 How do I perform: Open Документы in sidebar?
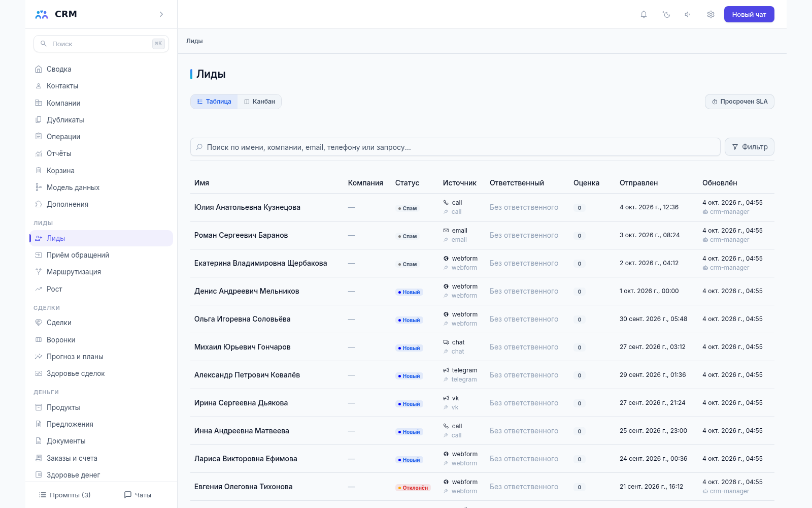point(101,441)
